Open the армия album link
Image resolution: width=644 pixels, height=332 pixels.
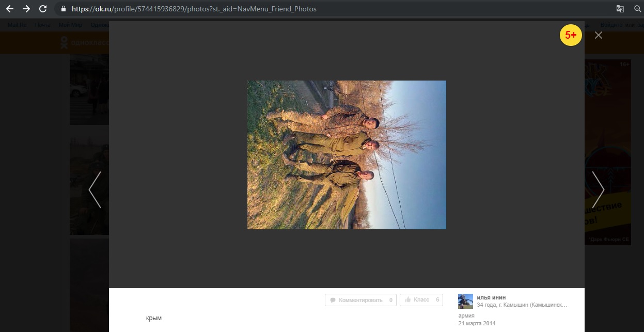click(466, 315)
